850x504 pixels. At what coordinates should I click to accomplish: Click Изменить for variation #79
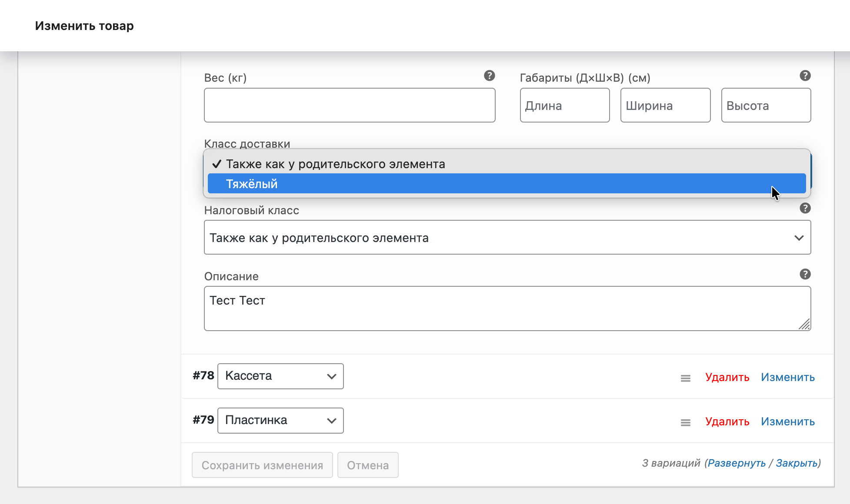pyautogui.click(x=787, y=422)
